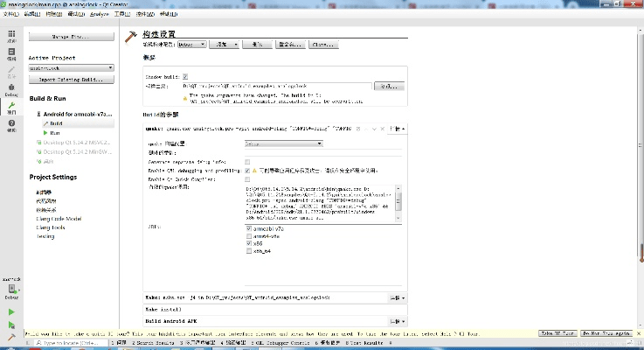Click the Start Debugging run icon

(x=11, y=324)
